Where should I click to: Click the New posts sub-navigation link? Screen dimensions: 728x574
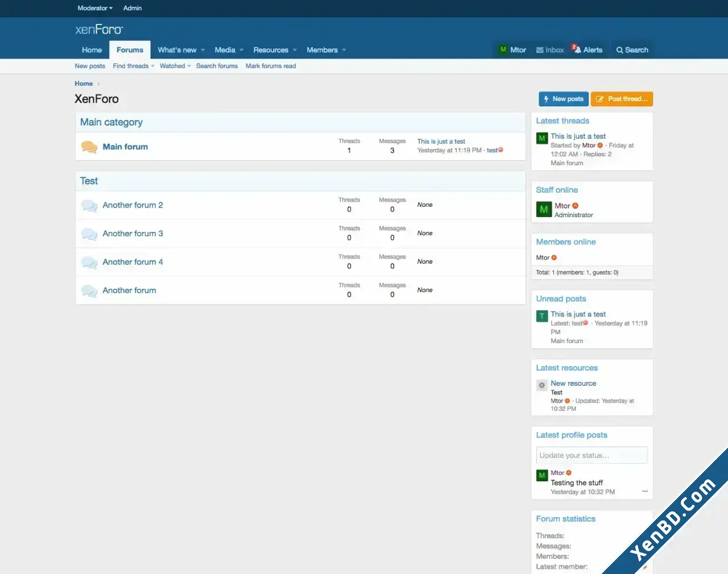[x=90, y=66]
